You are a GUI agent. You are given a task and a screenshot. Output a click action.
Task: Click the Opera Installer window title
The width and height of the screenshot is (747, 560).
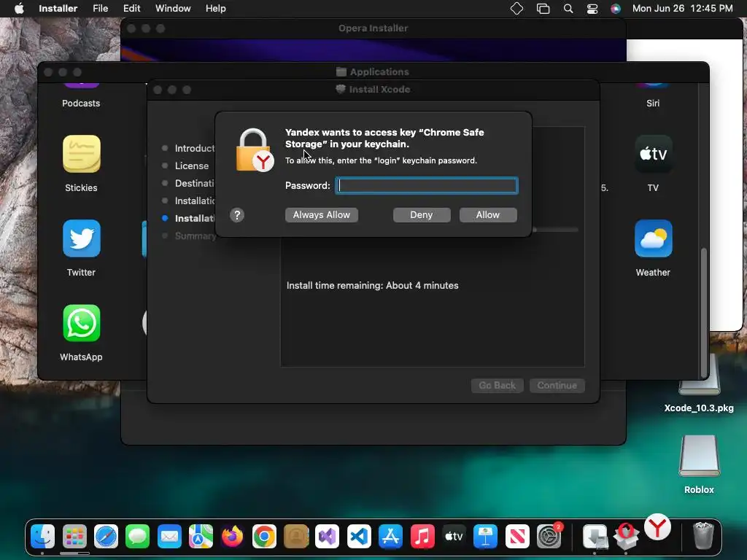[x=373, y=28]
